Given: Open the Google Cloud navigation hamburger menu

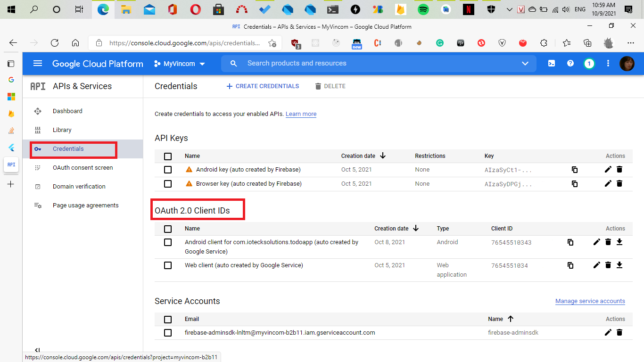Looking at the screenshot, I should coord(38,64).
